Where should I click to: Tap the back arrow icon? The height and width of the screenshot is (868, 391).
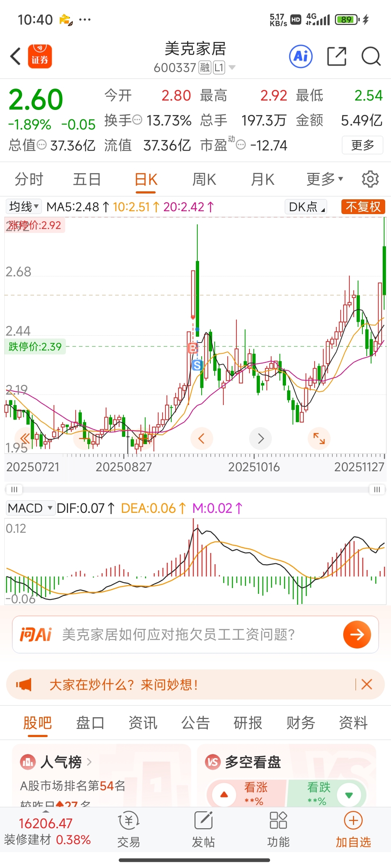pos(16,56)
